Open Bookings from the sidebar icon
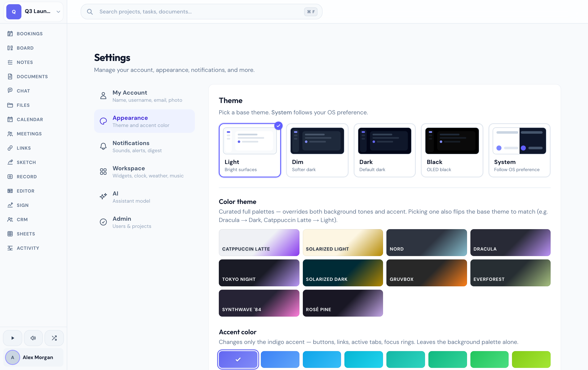The image size is (588, 370). tap(10, 33)
